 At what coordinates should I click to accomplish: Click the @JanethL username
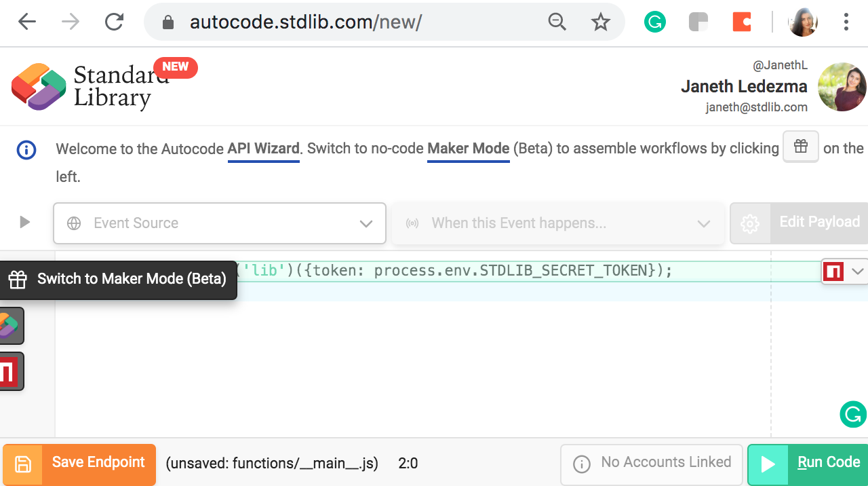(x=781, y=66)
